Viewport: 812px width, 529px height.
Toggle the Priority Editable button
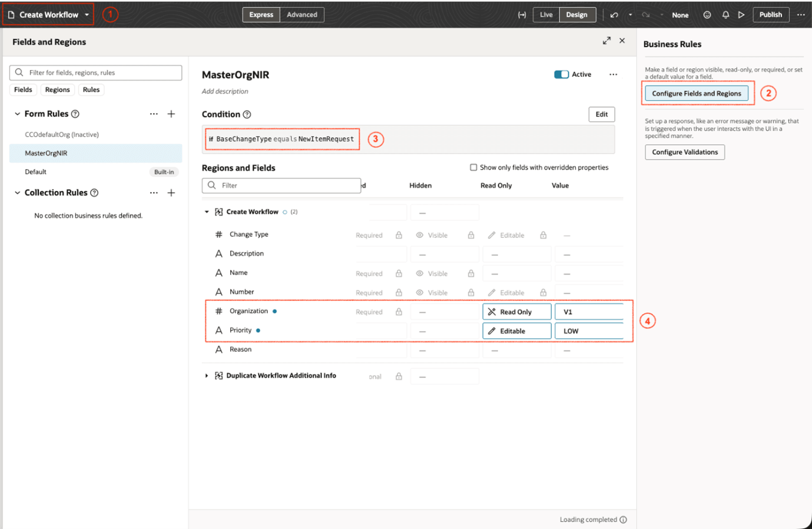point(517,331)
